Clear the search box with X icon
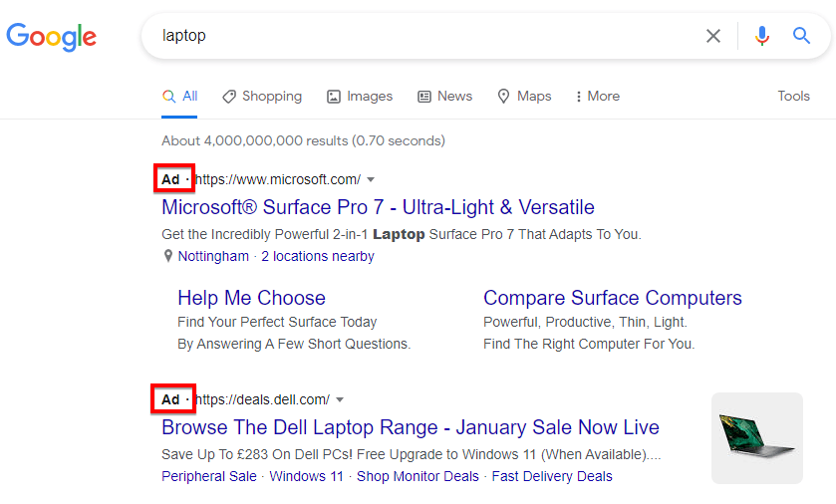 click(x=713, y=36)
